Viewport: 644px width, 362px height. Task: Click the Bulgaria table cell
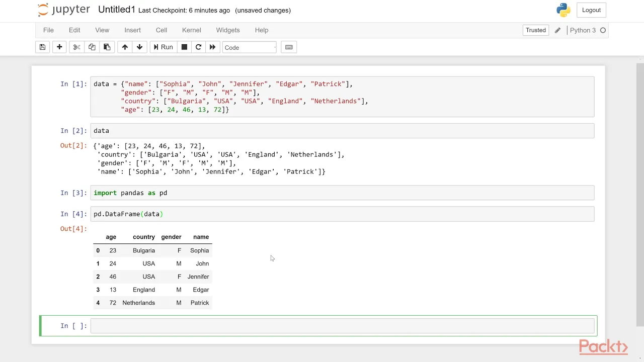pos(144,250)
